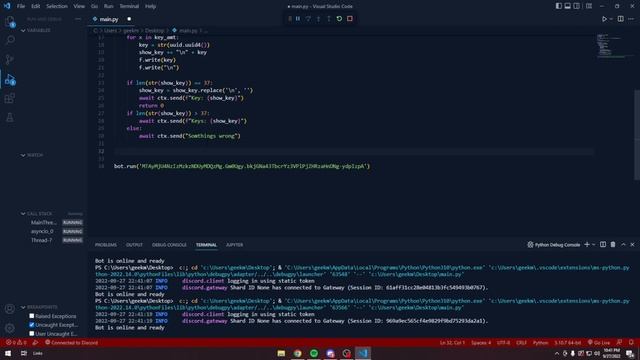This screenshot has width=640, height=360.
Task: Switch to the Output panel tab
Action: coord(134,245)
